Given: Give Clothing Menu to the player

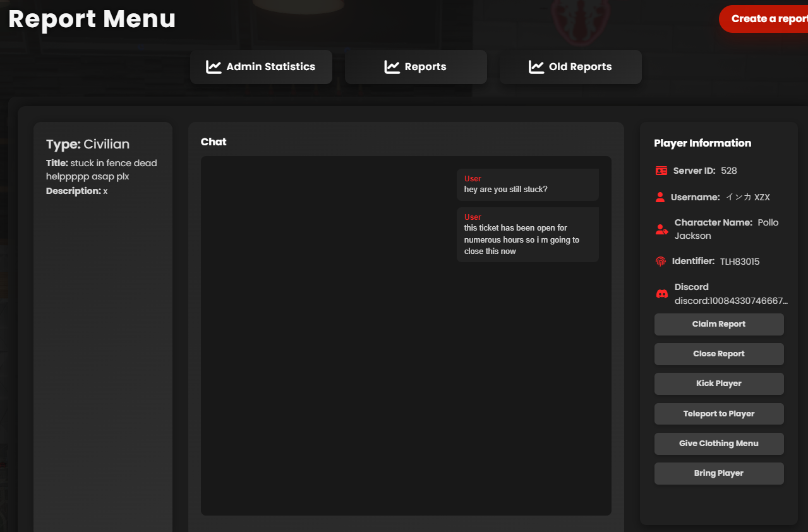Looking at the screenshot, I should click(719, 444).
